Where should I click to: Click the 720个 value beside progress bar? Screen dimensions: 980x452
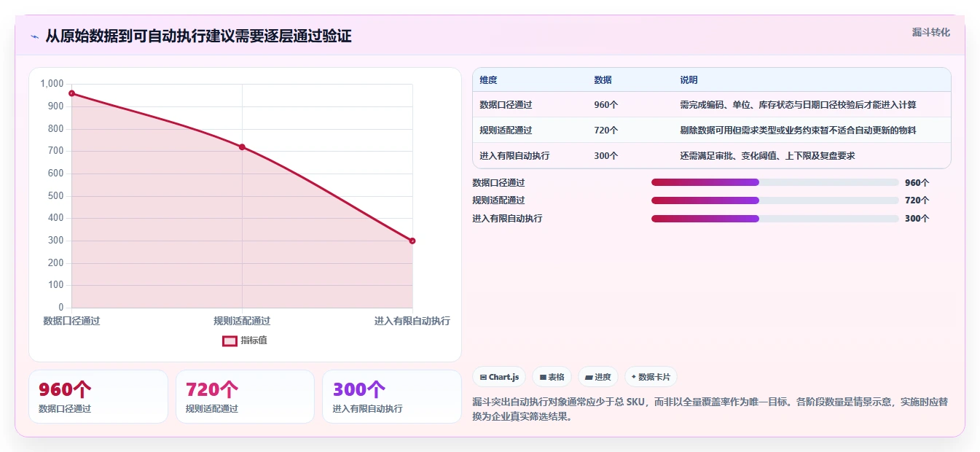(917, 200)
